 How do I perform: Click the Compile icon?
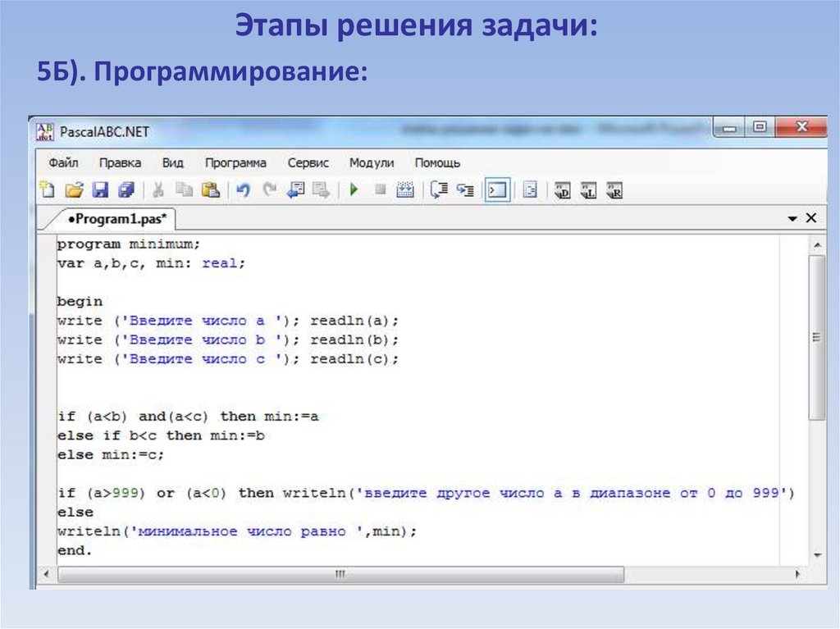[x=405, y=189]
